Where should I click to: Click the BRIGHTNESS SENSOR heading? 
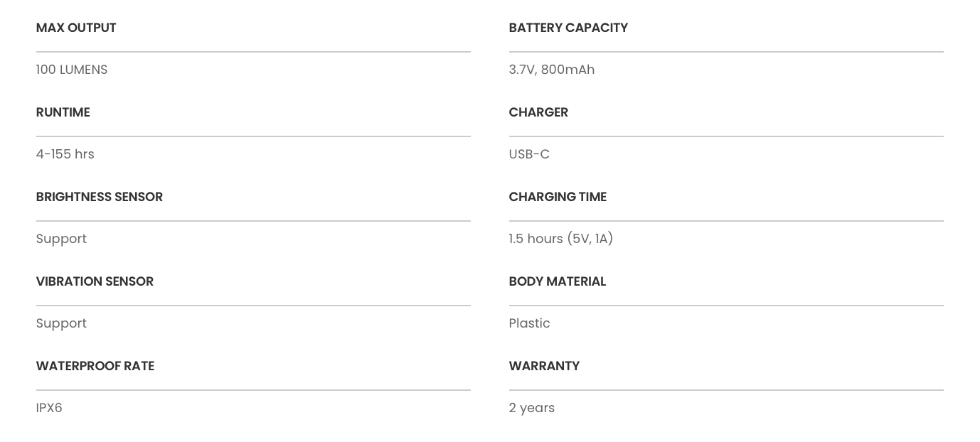[100, 197]
